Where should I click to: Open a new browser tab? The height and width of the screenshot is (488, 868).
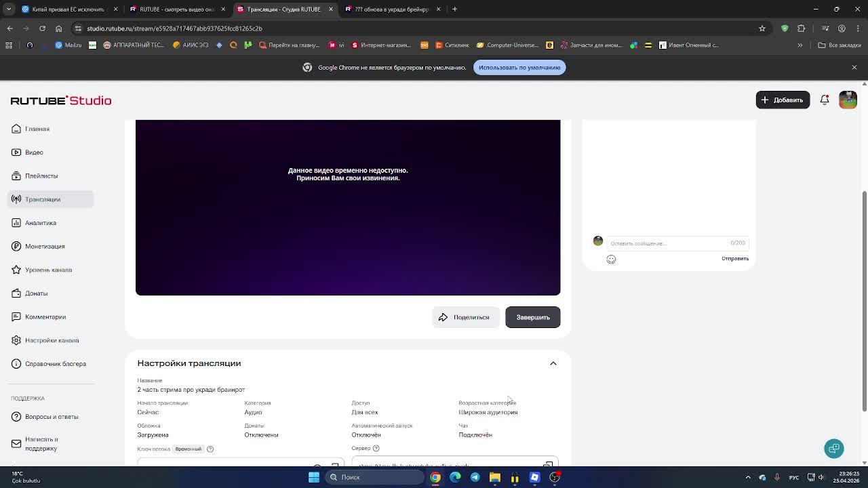(x=454, y=9)
